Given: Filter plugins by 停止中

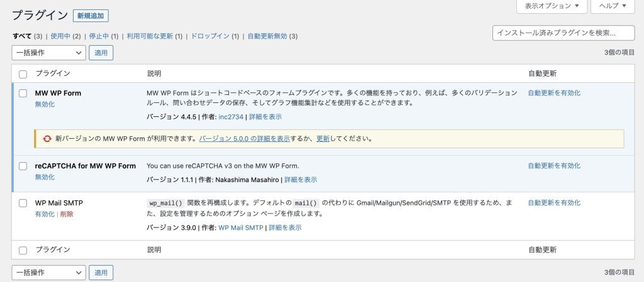Looking at the screenshot, I should [99, 36].
